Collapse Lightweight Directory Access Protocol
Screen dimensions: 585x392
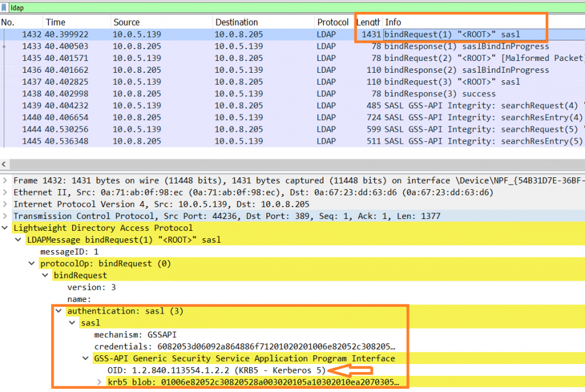click(x=6, y=228)
